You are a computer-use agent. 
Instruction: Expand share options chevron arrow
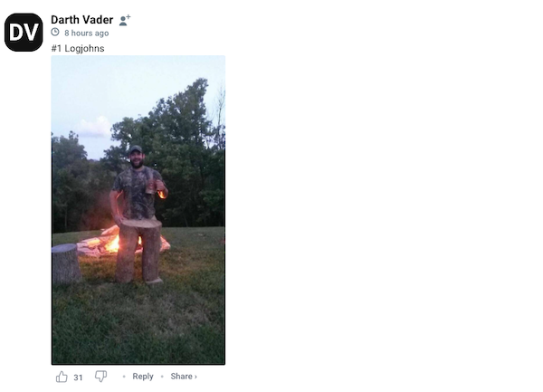195,377
